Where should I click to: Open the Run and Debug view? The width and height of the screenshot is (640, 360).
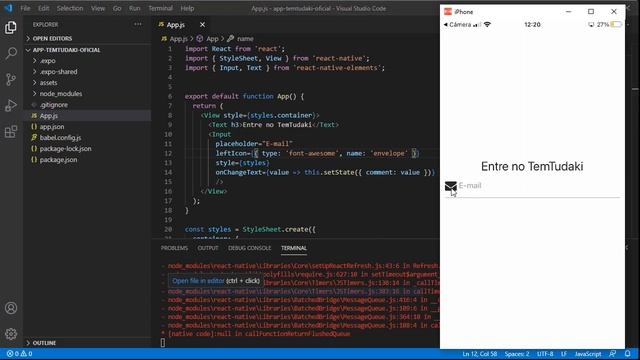click(11, 105)
